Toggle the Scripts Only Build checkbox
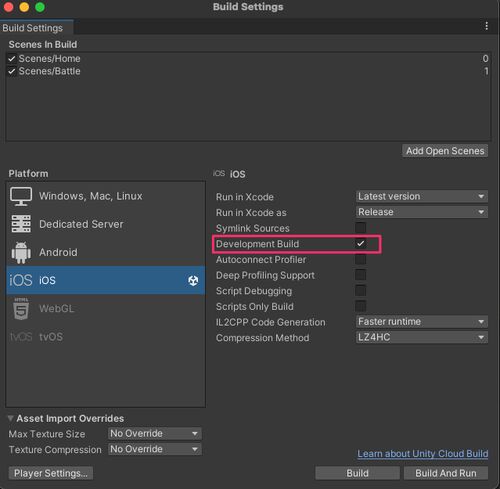Viewport: 500px width, 489px height. tap(360, 306)
